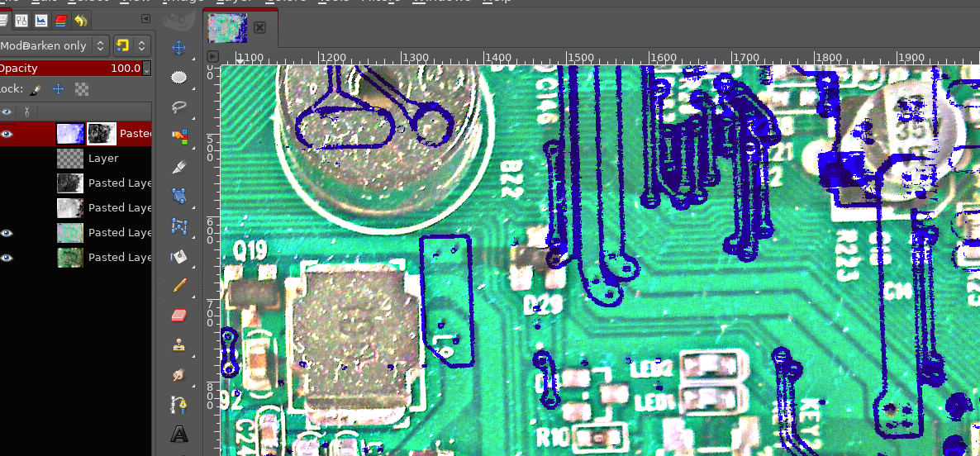Adjust the layer Opacity slider
980x456 pixels.
coord(70,68)
